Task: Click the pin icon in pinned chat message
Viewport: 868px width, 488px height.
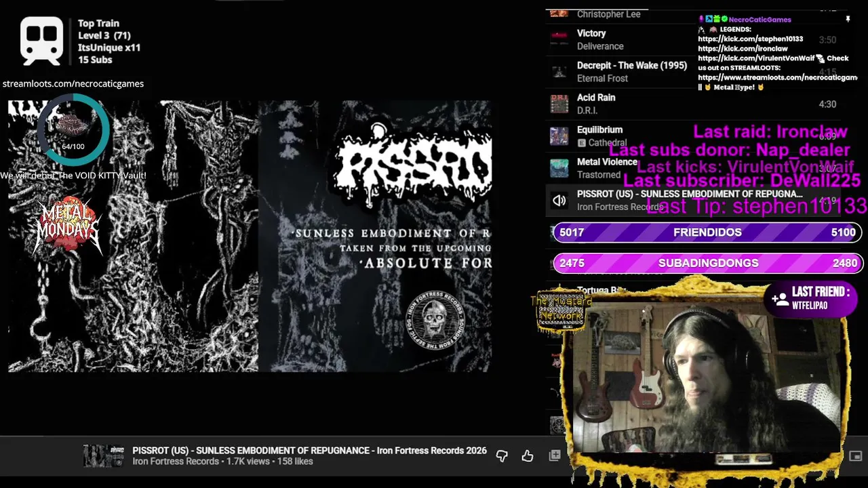Action: (848, 20)
